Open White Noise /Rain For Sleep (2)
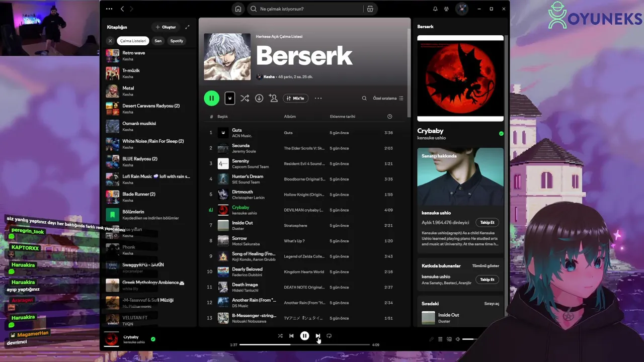The width and height of the screenshot is (644, 362). click(148, 144)
